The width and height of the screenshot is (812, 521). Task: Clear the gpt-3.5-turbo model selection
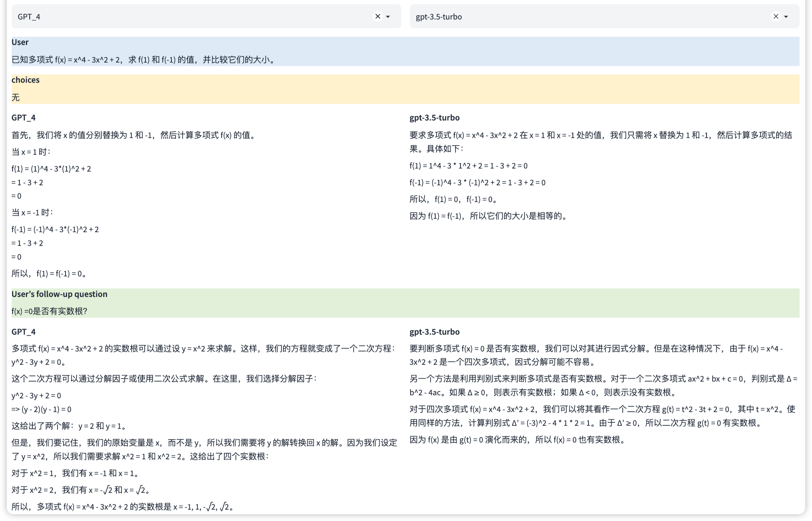[775, 16]
